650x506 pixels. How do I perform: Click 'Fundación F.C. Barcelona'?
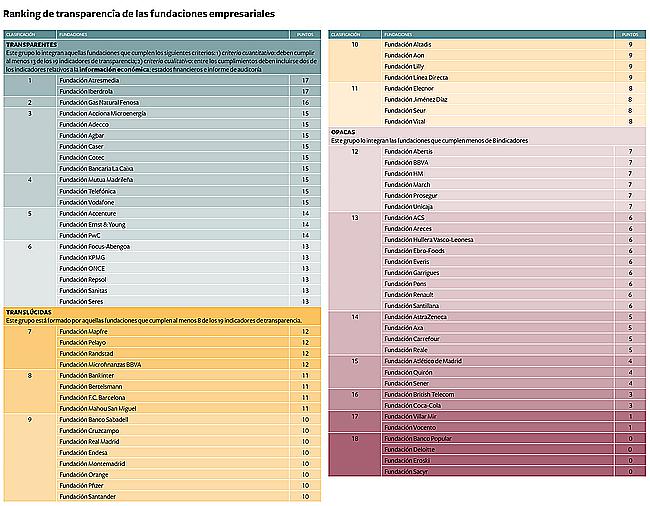tap(92, 397)
